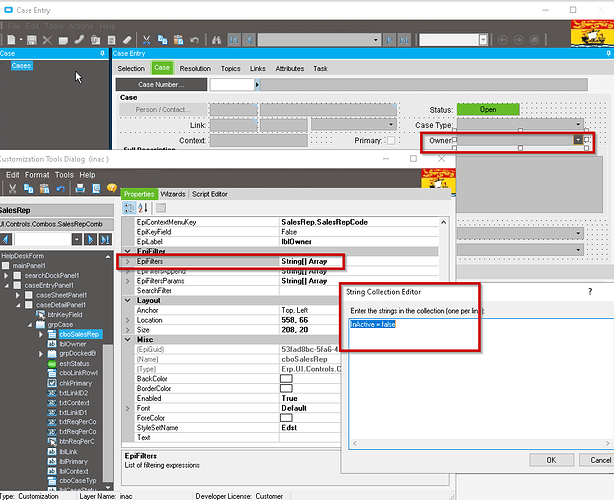Viewport: 614px width, 500px height.
Task: Sort properties alphabetically with A-Z icon
Action: [143, 208]
